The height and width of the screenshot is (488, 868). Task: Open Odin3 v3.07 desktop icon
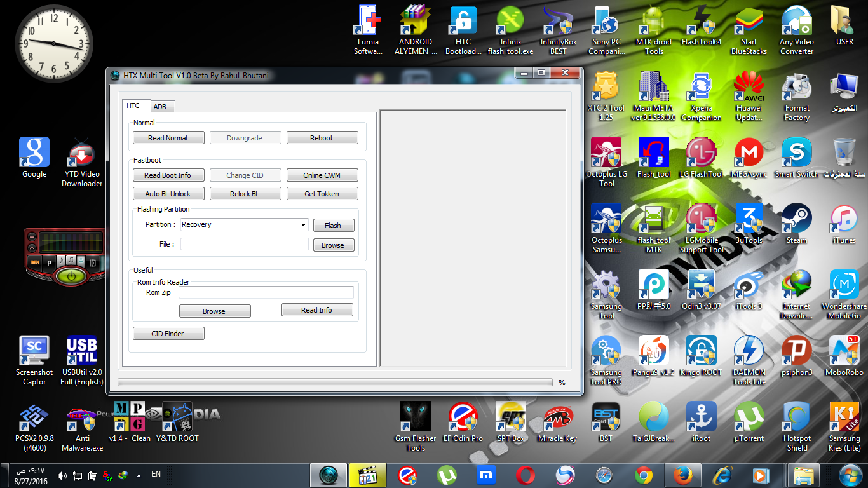coord(702,289)
